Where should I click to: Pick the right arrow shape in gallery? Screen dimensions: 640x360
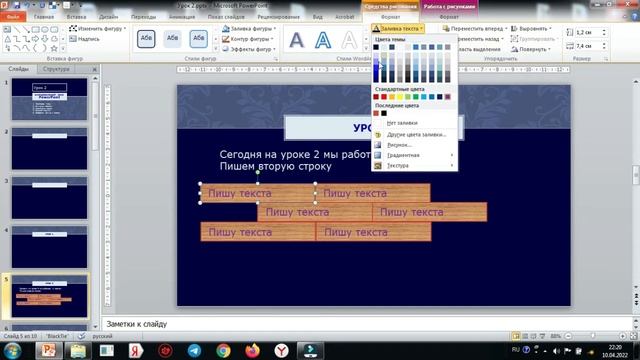pyautogui.click(x=36, y=39)
